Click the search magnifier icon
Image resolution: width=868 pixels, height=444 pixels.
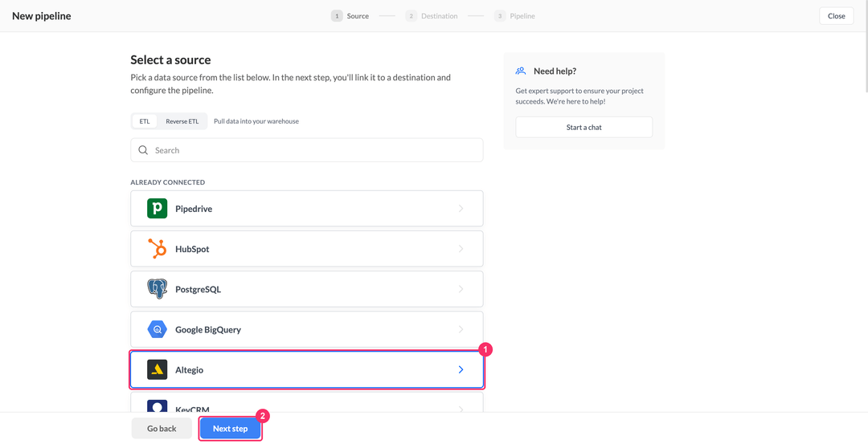[x=143, y=150]
